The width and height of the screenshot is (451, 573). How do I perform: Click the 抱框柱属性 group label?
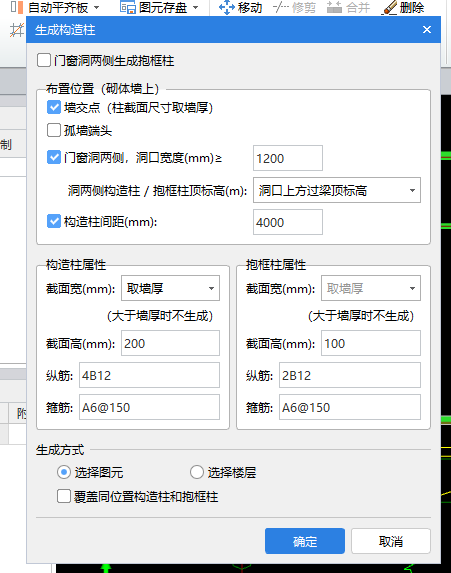pos(276,265)
